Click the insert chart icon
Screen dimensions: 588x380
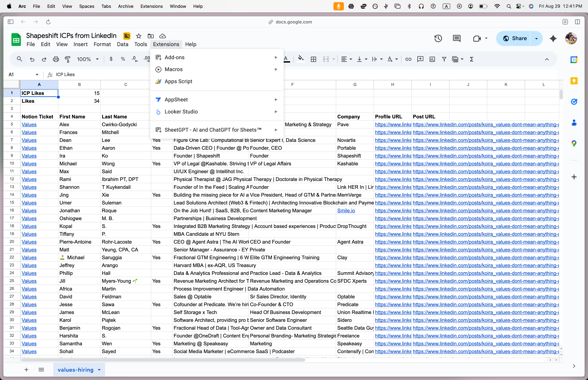click(432, 59)
